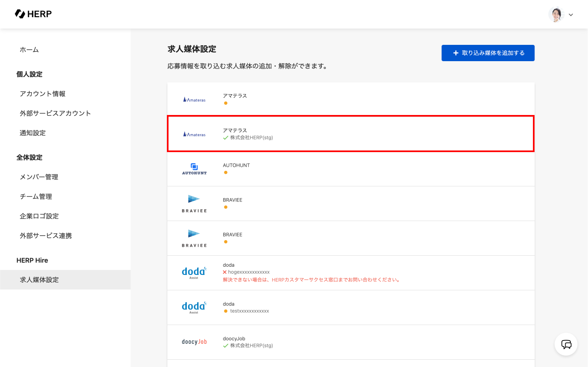The image size is (588, 367).
Task: Open the chat support widget
Action: [566, 344]
